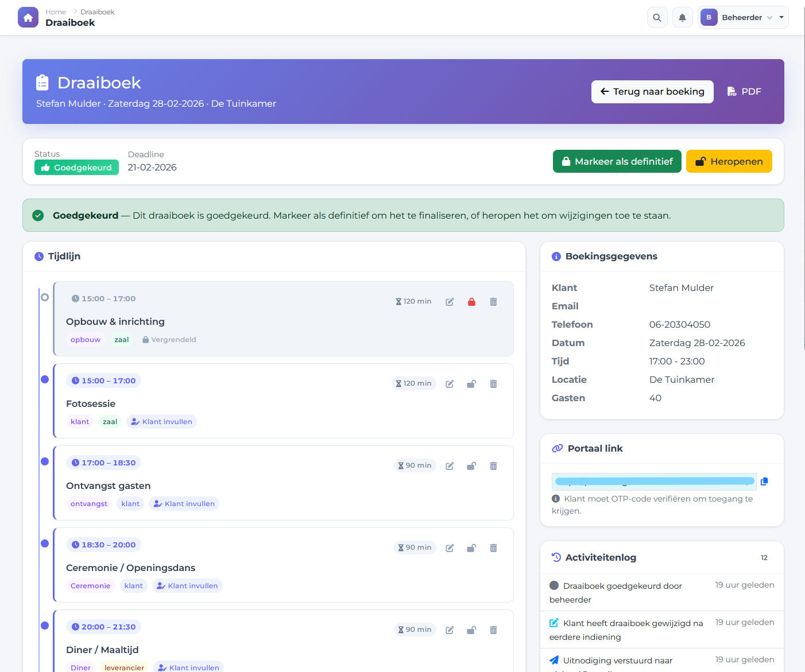
Task: Edit the Opbouw & inrichting item
Action: coord(450,302)
